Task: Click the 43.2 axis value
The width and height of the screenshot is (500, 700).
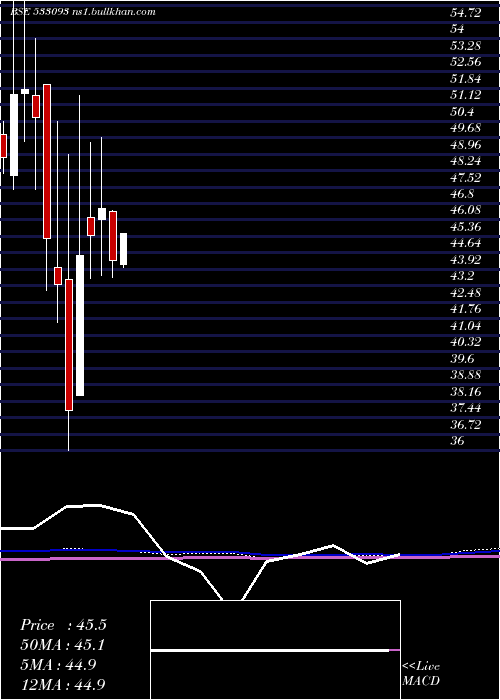Action: (x=462, y=276)
